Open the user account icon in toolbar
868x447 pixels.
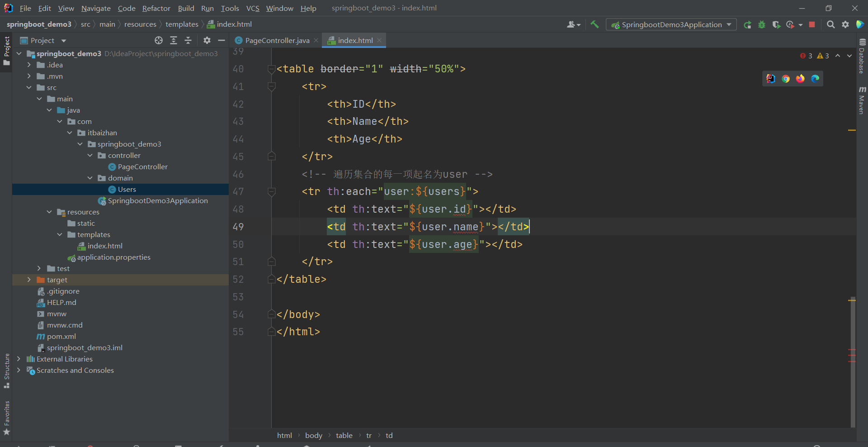573,24
